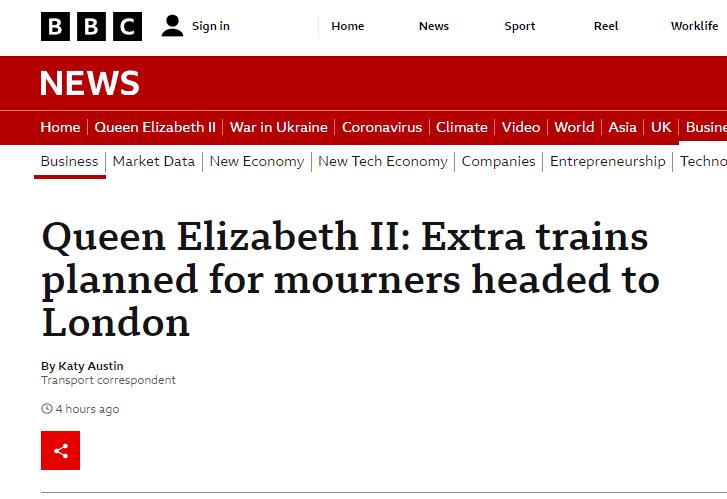Click the NEWS banner heading
The width and height of the screenshot is (727, 499).
[x=89, y=83]
